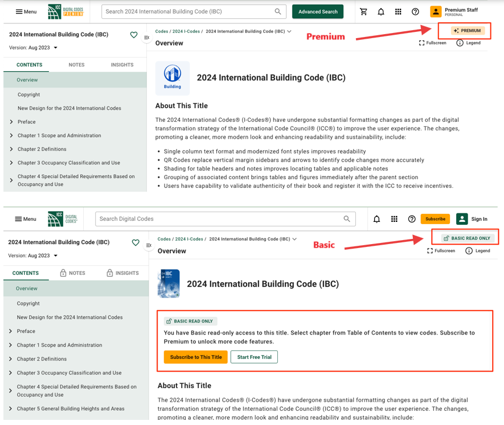Open Version Aug 2023 dropdown in Premium view

[33, 48]
